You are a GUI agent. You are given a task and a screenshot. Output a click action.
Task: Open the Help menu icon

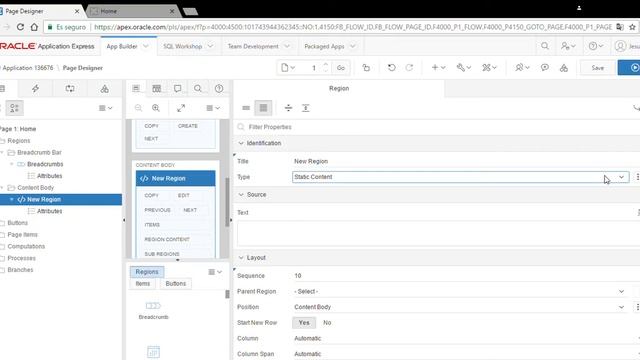596,46
